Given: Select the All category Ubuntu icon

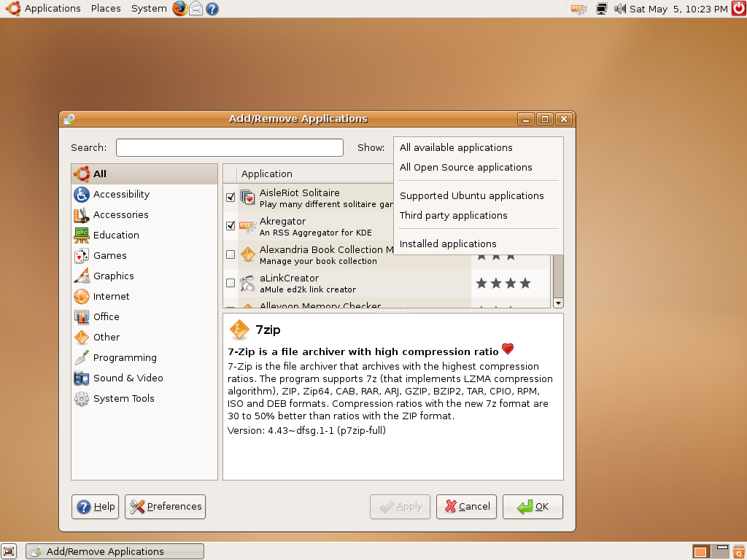Looking at the screenshot, I should 82,174.
